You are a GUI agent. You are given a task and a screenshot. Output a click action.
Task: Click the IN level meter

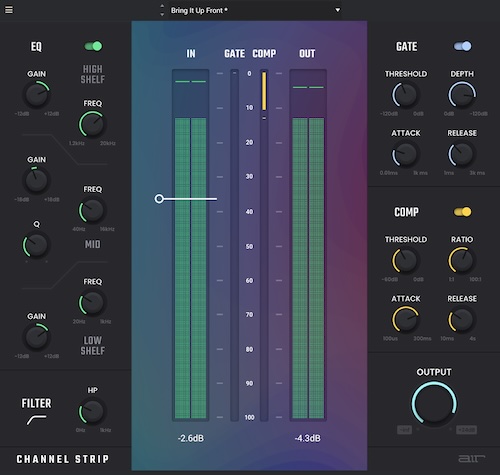click(191, 245)
